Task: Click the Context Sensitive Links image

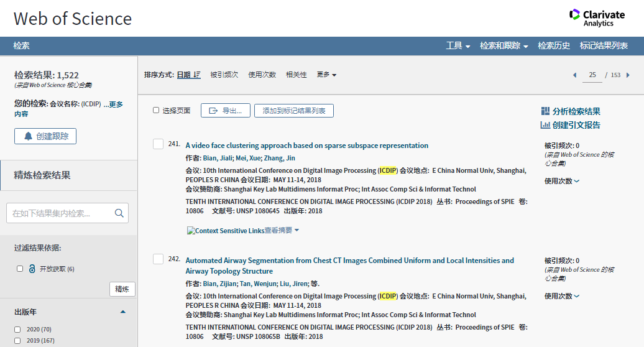Action: pyautogui.click(x=226, y=231)
